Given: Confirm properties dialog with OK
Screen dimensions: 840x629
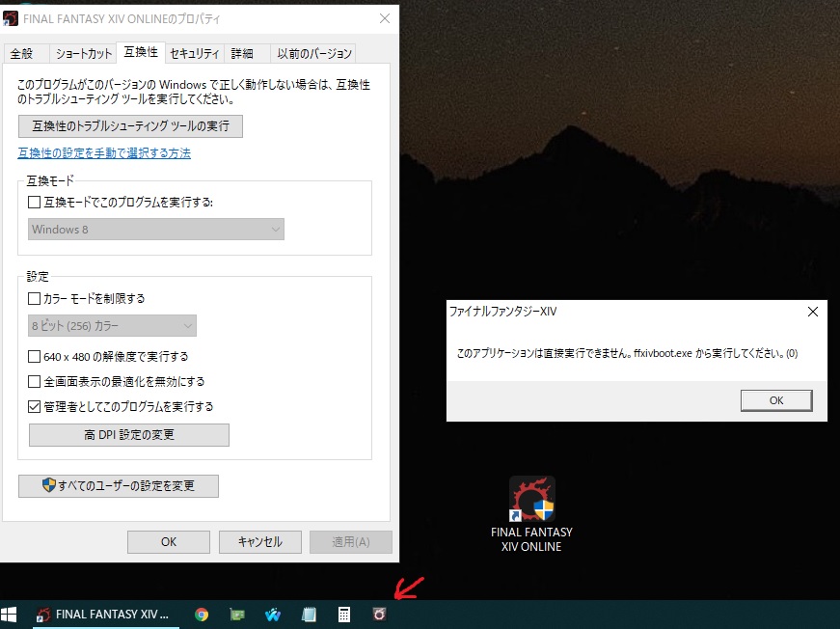Looking at the screenshot, I should click(169, 542).
